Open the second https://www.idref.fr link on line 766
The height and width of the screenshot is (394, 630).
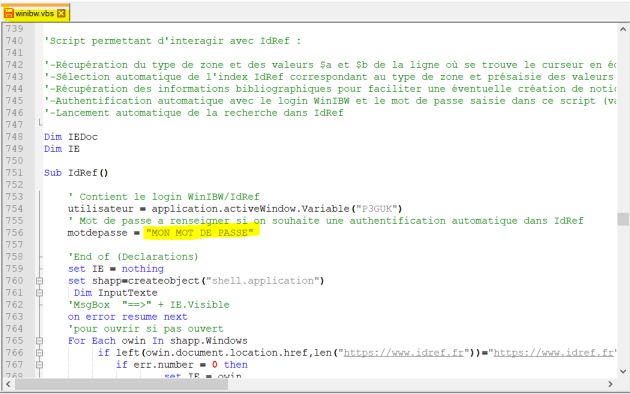point(554,353)
